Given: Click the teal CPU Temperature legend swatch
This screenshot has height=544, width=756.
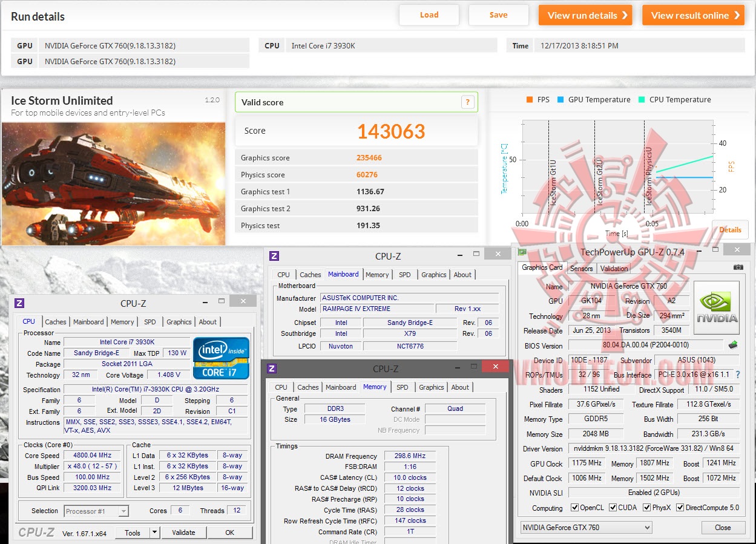Looking at the screenshot, I should tap(641, 100).
